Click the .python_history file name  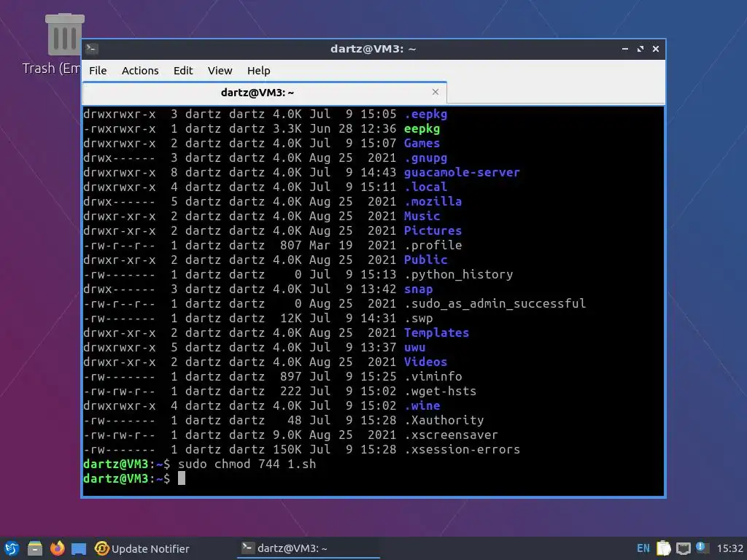coord(458,275)
